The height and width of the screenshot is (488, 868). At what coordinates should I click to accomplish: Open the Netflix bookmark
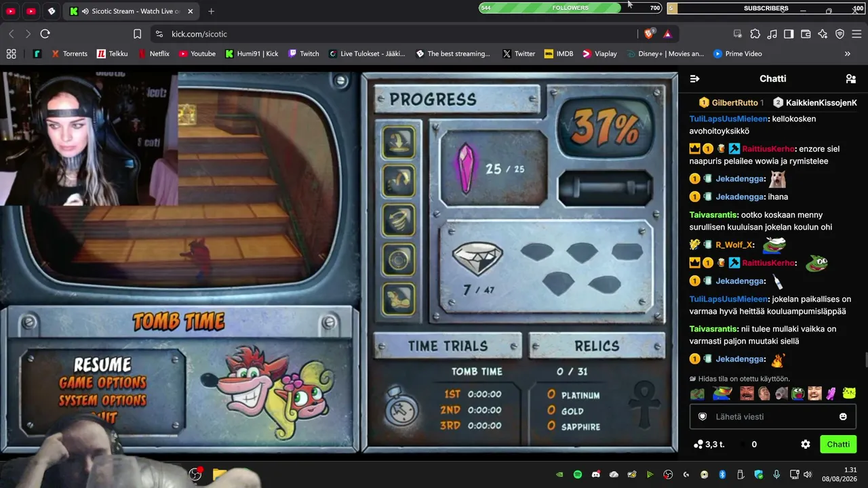tap(154, 54)
